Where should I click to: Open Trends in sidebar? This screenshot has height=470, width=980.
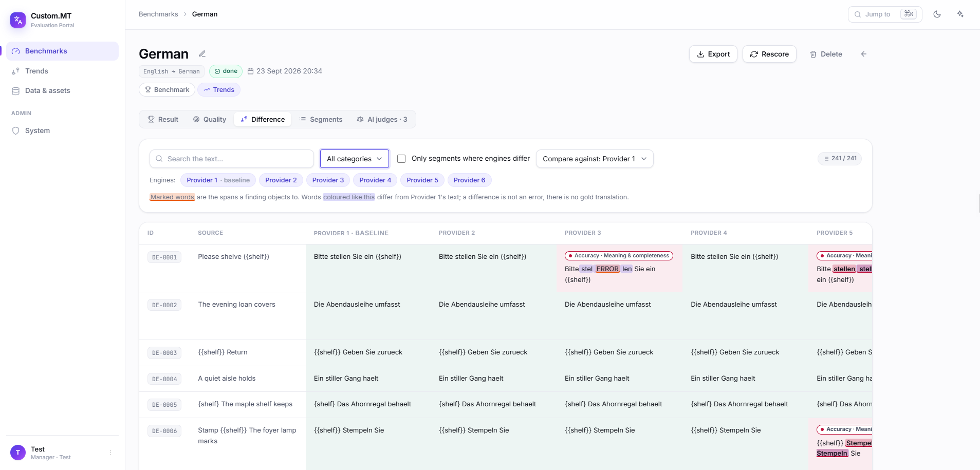(x=62, y=71)
